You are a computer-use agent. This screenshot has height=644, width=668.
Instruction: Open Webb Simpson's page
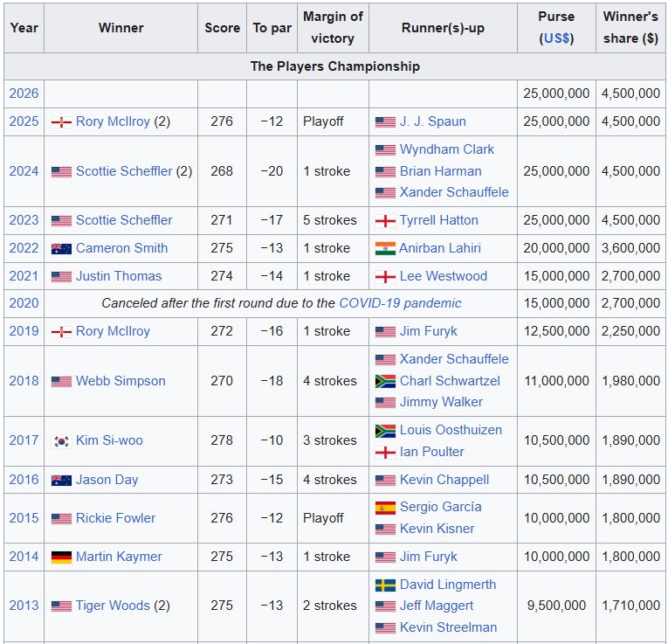pyautogui.click(x=121, y=381)
